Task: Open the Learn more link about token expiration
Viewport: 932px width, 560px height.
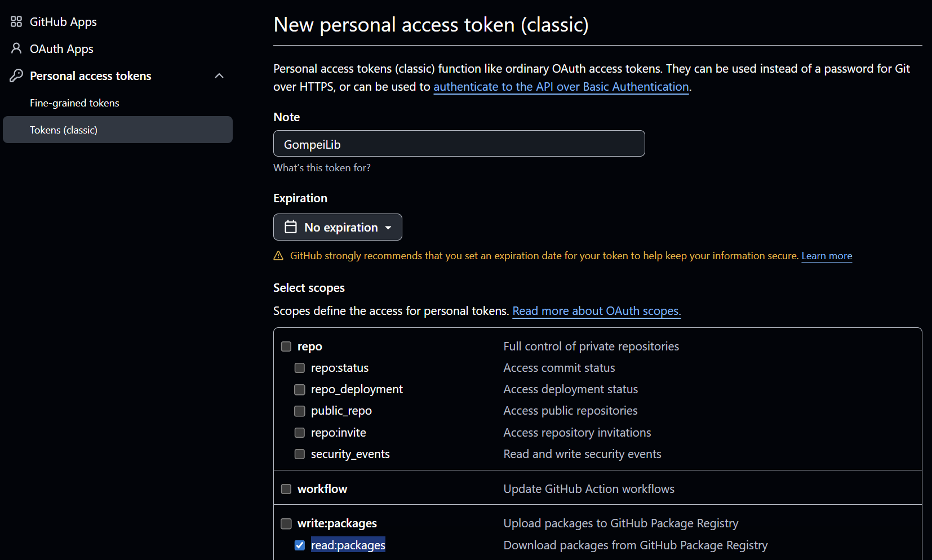Action: pyautogui.click(x=827, y=255)
